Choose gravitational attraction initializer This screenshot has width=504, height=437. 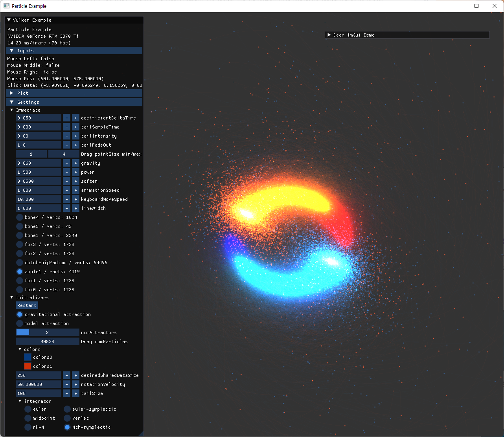[20, 314]
